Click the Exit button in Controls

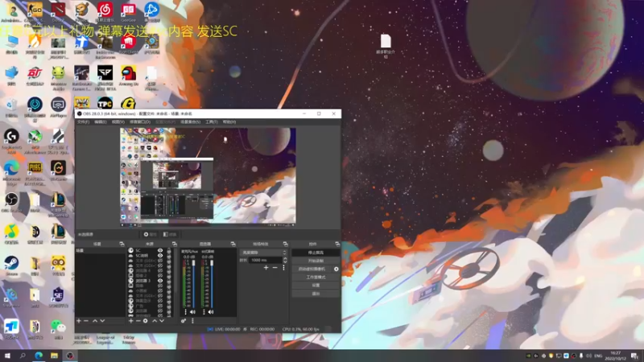(316, 294)
